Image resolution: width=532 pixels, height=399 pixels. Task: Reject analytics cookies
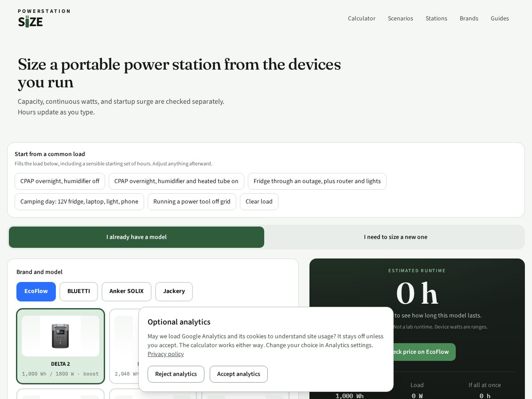[176, 374]
